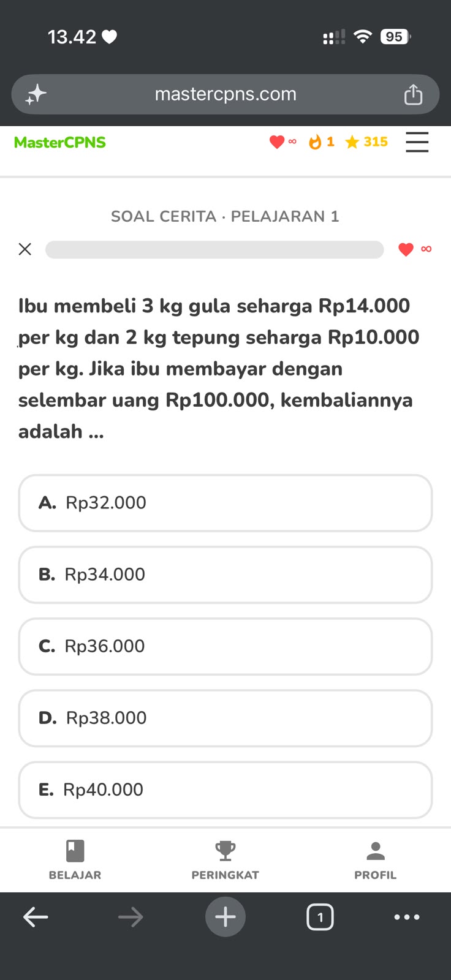
Task: Select answer A. Rp32.000
Action: (x=225, y=503)
